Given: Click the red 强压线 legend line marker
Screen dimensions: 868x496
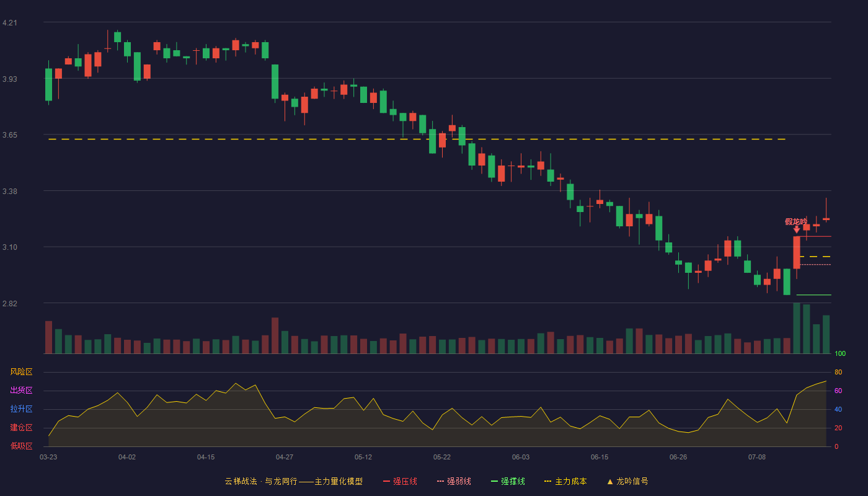Looking at the screenshot, I should click(x=386, y=481).
